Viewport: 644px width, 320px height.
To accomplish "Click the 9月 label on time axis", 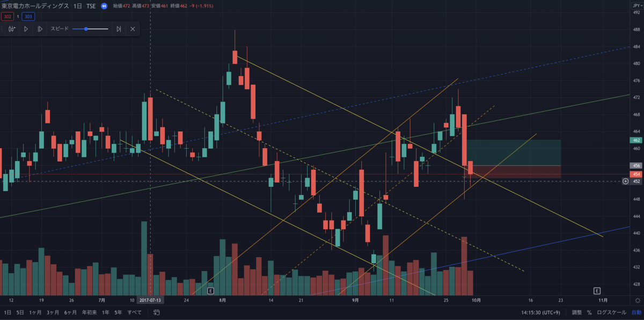I will pyautogui.click(x=355, y=301).
